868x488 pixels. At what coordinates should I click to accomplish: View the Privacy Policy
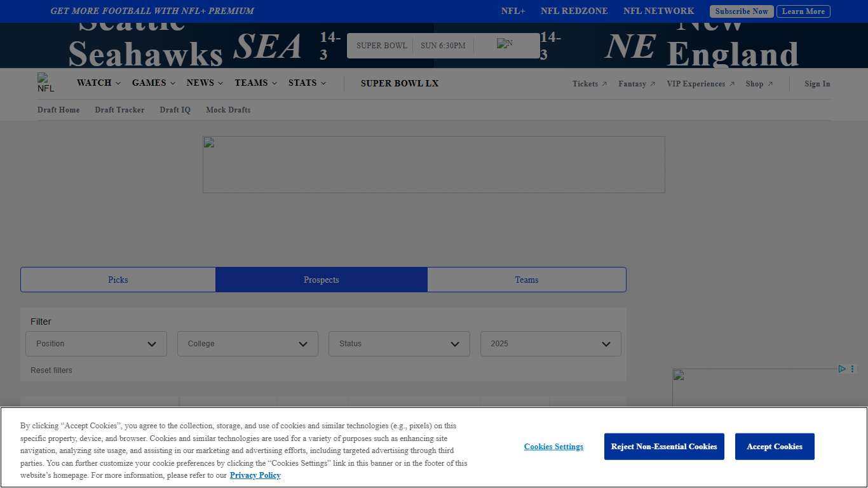click(x=255, y=475)
